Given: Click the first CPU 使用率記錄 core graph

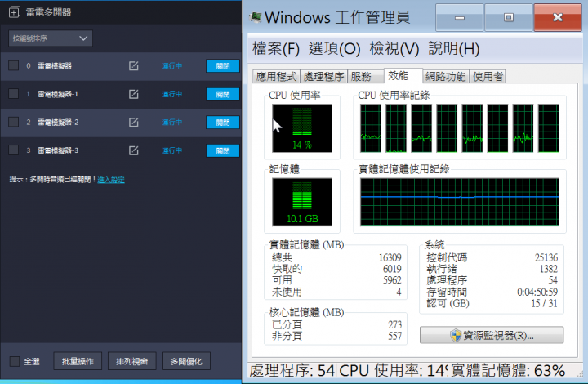Looking at the screenshot, I should (x=371, y=128).
